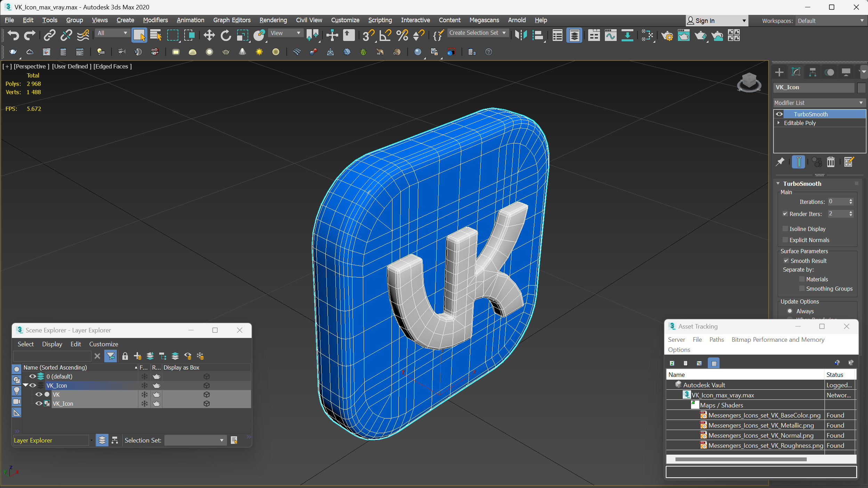Click Pin Stack icon
868x488 pixels.
tap(780, 162)
